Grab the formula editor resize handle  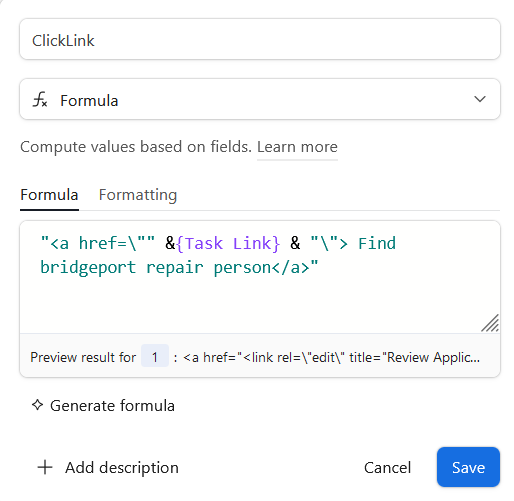(490, 323)
